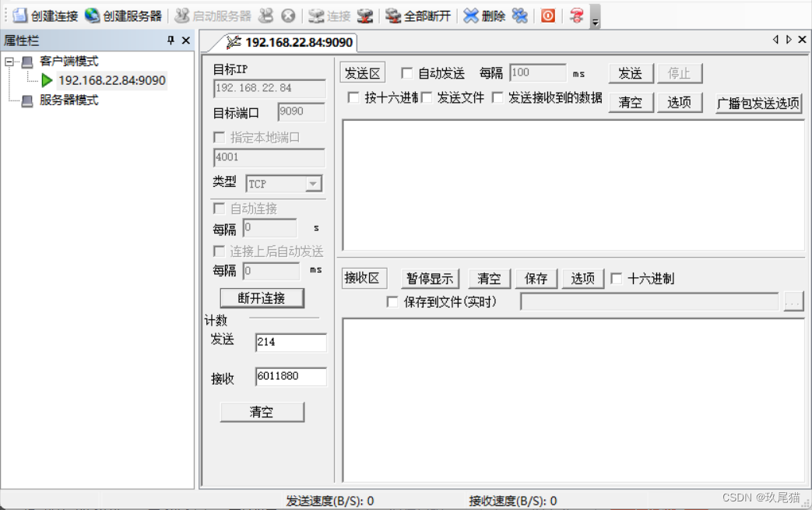Collapse the 客户端模式 tree node
This screenshot has width=812, height=510.
click(x=9, y=62)
